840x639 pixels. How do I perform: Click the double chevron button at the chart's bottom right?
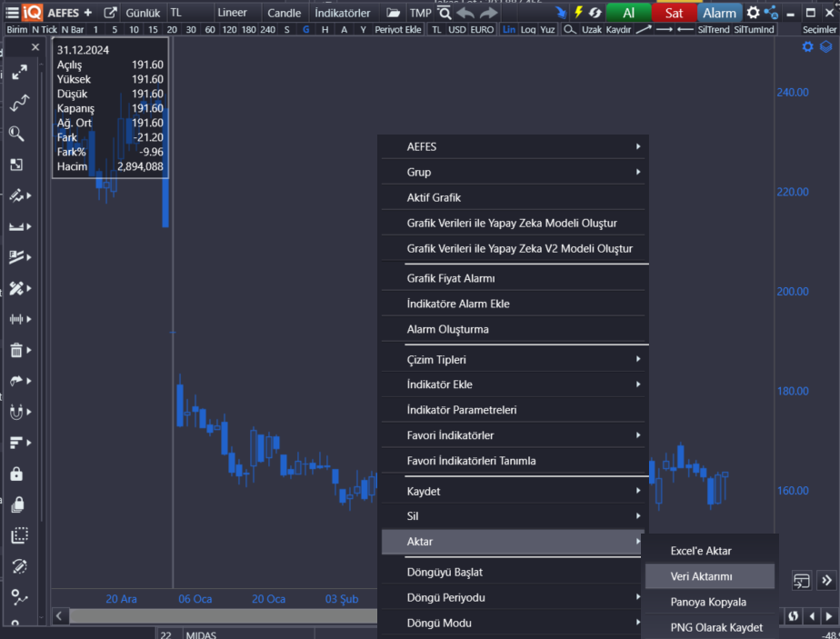click(826, 580)
